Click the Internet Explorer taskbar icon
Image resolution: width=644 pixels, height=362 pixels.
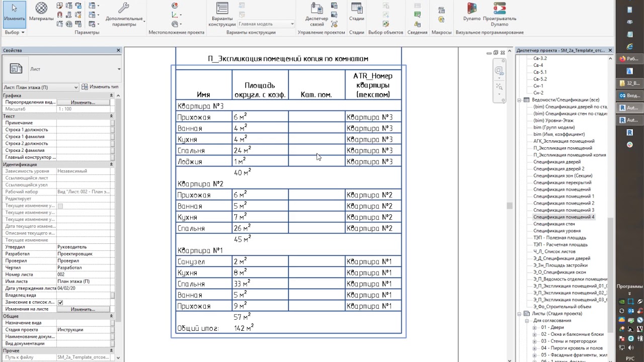coord(629,46)
